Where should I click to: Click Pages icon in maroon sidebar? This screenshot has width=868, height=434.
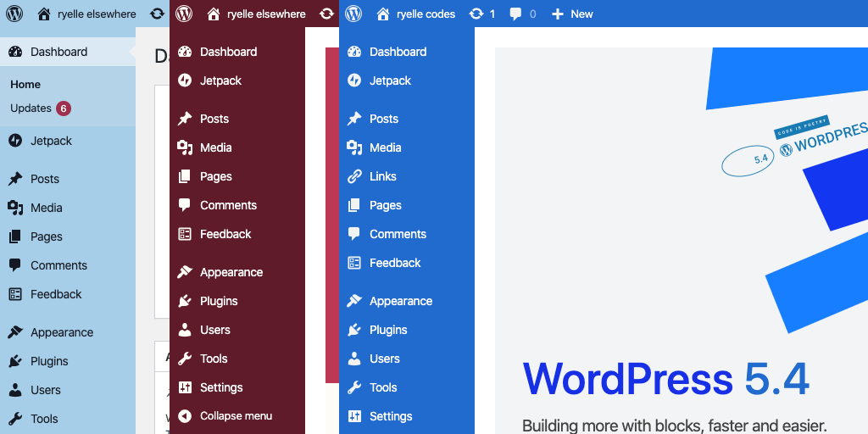click(x=185, y=176)
